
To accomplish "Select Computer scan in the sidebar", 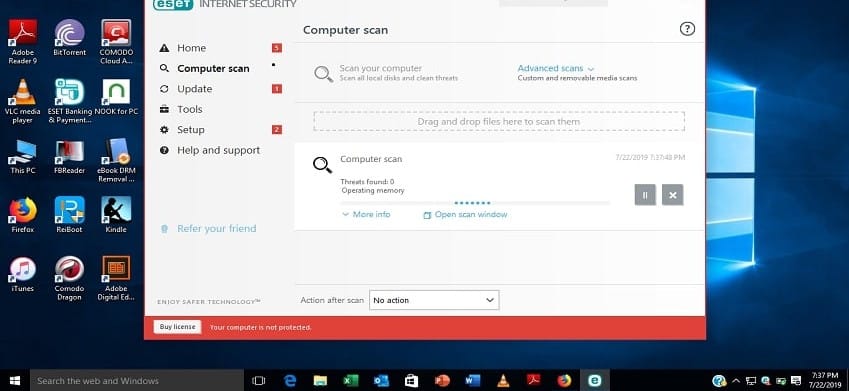I will [213, 69].
